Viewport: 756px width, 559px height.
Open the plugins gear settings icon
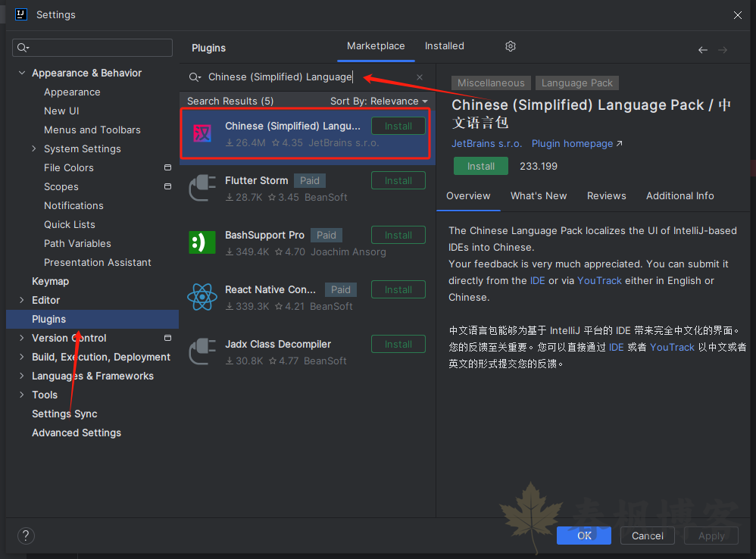511,46
